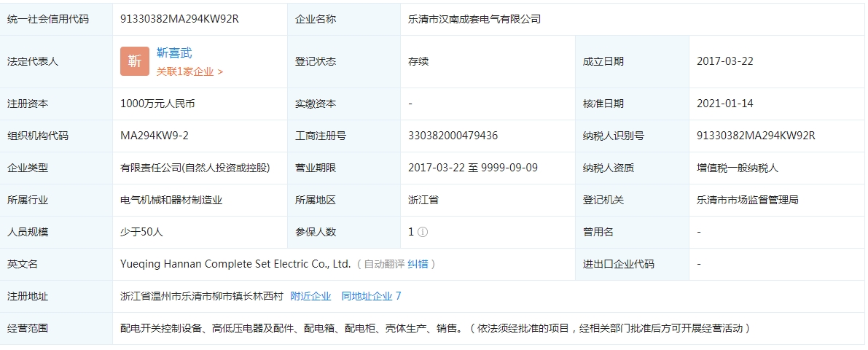
Task: Click the orange 靳 avatar icon
Action: point(135,61)
